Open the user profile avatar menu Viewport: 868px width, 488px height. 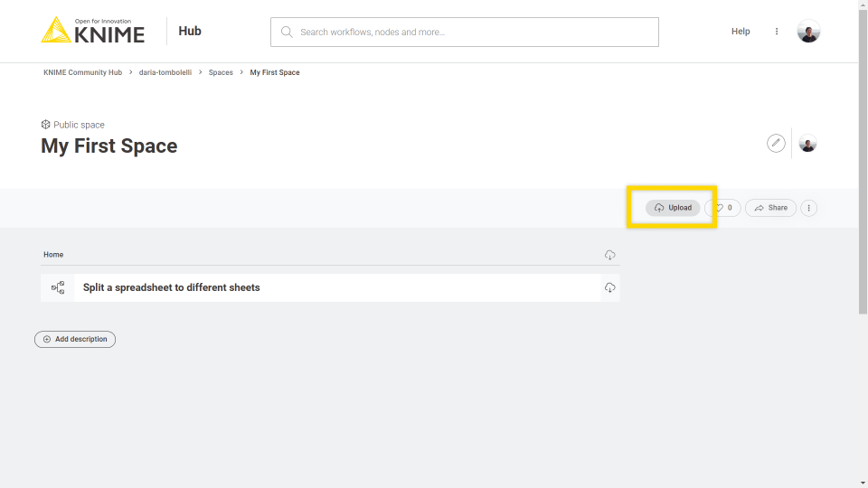point(808,32)
